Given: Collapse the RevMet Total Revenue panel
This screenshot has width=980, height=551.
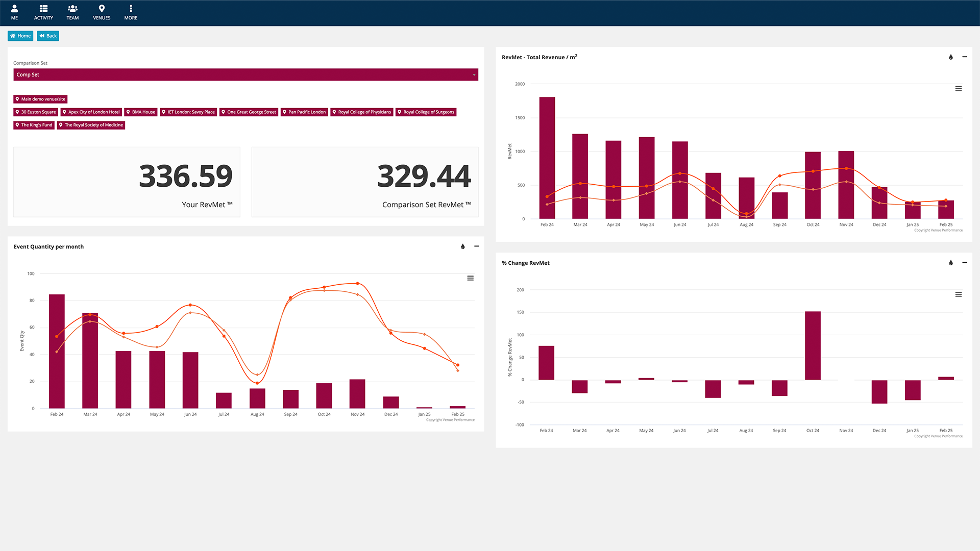Looking at the screenshot, I should point(965,57).
